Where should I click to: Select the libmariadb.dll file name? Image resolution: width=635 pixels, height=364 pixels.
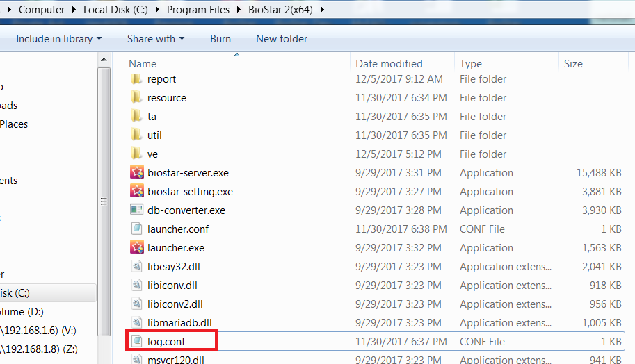(x=179, y=323)
